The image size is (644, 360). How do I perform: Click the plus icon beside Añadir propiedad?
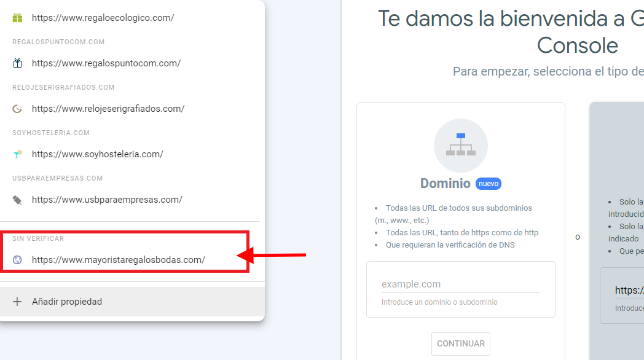click(17, 302)
